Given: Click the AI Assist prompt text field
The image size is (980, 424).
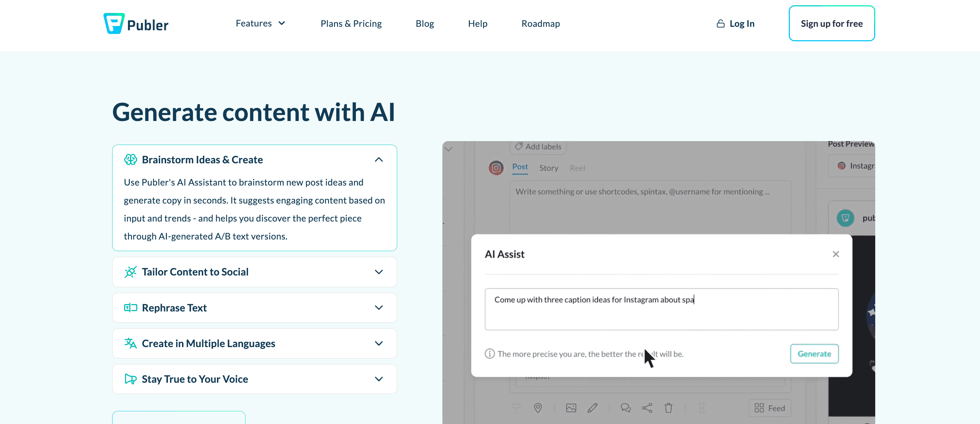Looking at the screenshot, I should [661, 309].
